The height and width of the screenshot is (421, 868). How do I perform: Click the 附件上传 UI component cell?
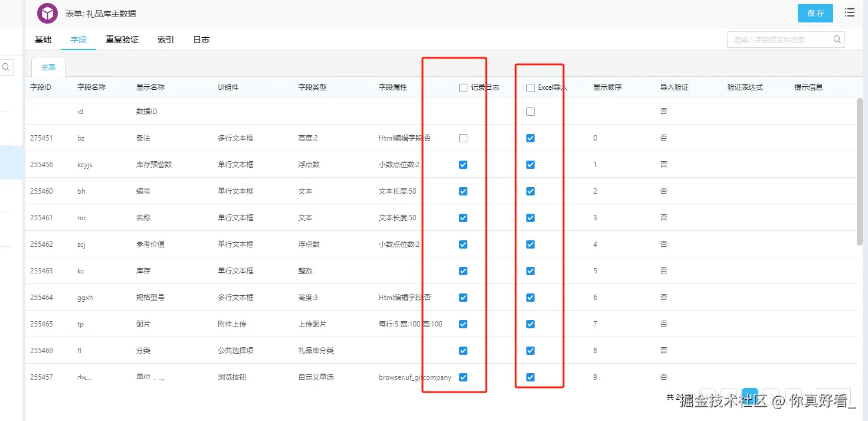click(232, 324)
